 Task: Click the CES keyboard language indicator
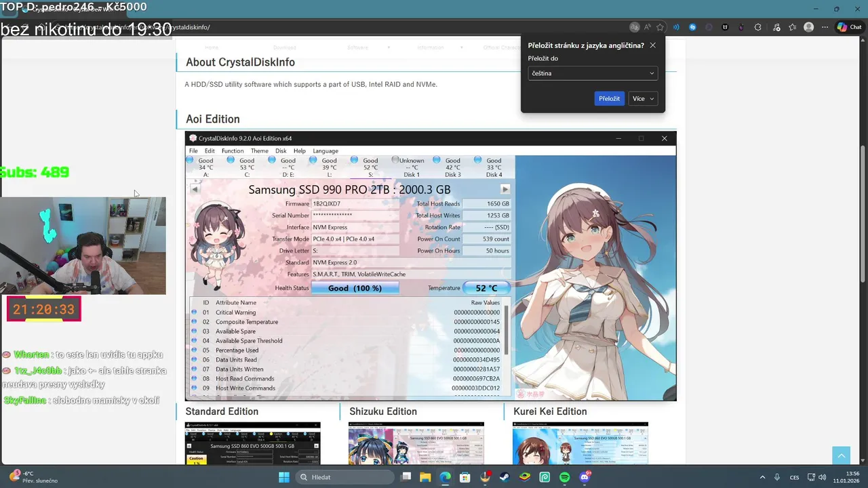(x=794, y=477)
